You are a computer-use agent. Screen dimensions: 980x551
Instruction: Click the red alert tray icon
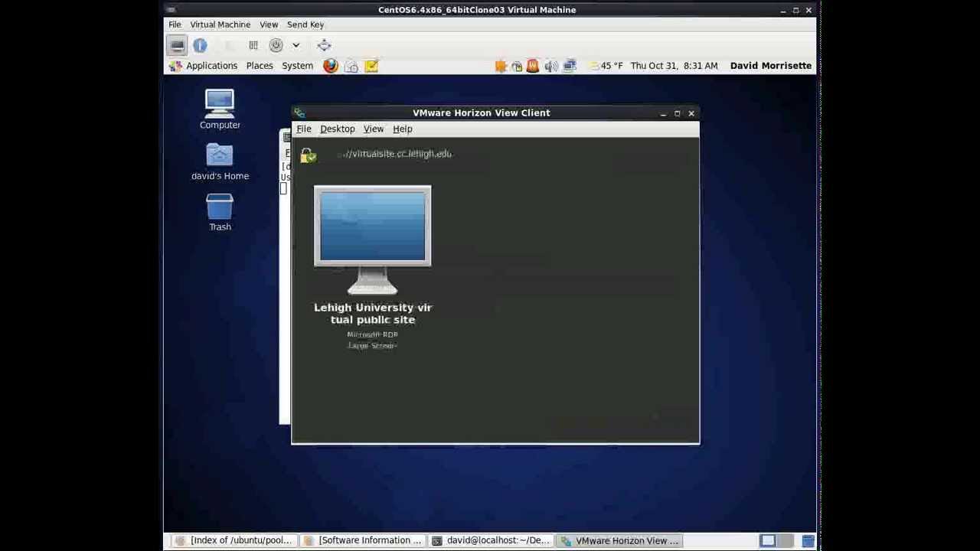(533, 66)
